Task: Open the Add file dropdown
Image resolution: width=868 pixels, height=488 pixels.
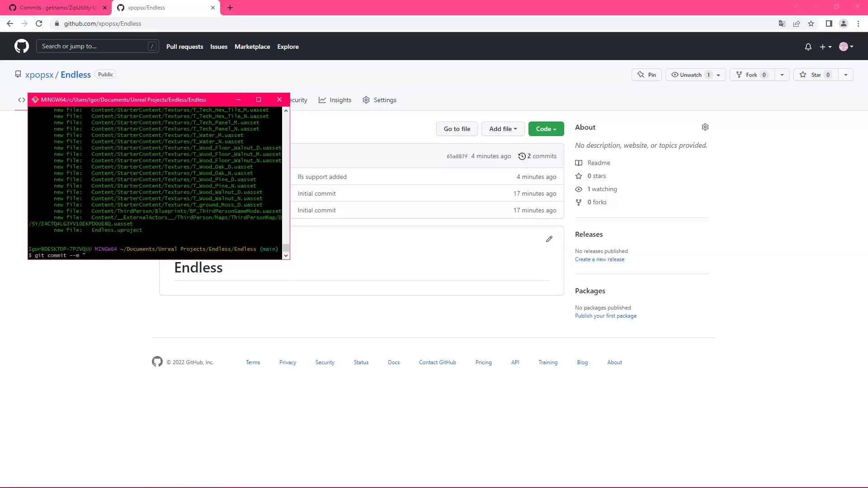Action: point(503,129)
